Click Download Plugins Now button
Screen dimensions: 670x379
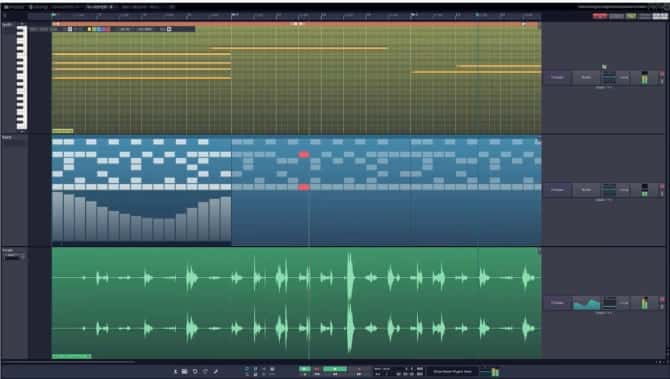pyautogui.click(x=453, y=372)
